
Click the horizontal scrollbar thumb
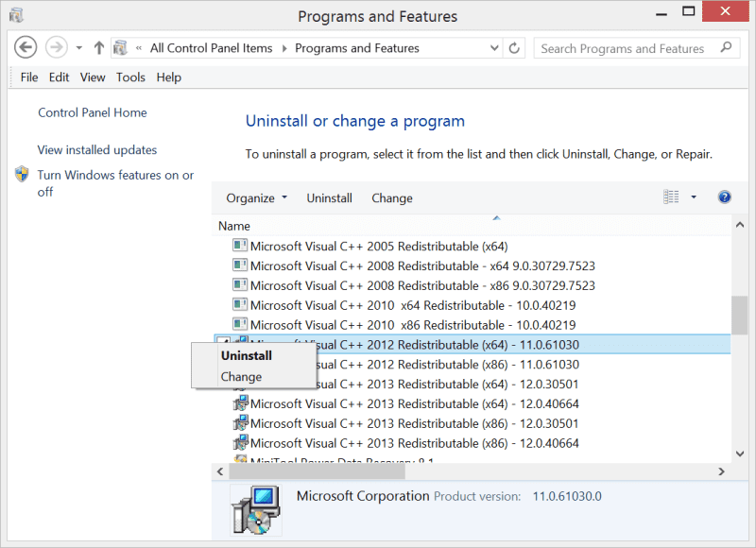(x=317, y=471)
